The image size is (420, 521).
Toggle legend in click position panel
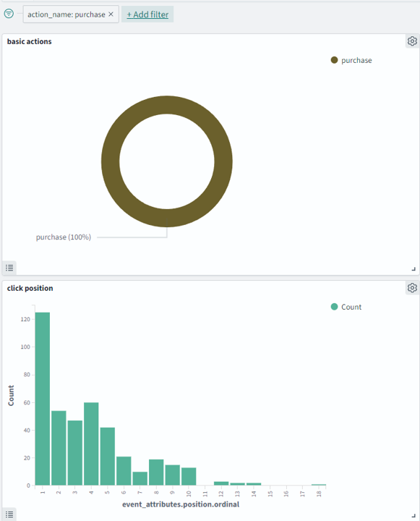point(9,514)
